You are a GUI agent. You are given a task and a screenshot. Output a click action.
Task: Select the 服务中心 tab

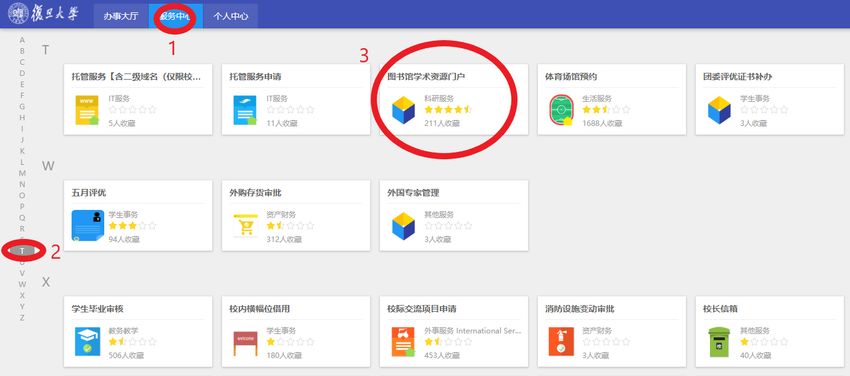[176, 16]
